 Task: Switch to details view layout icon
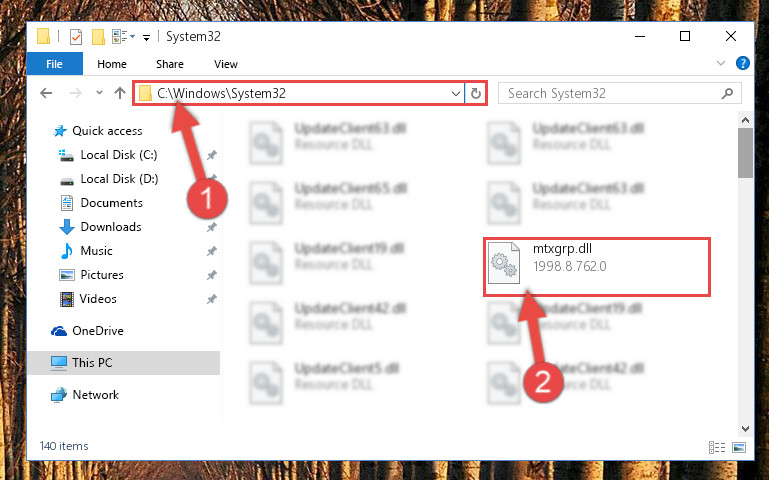[717, 447]
